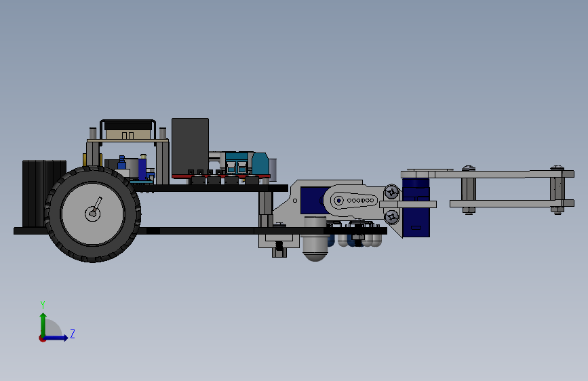588x381 pixels.
Task: Select the silver ball caster under chassis
Action: click(315, 239)
